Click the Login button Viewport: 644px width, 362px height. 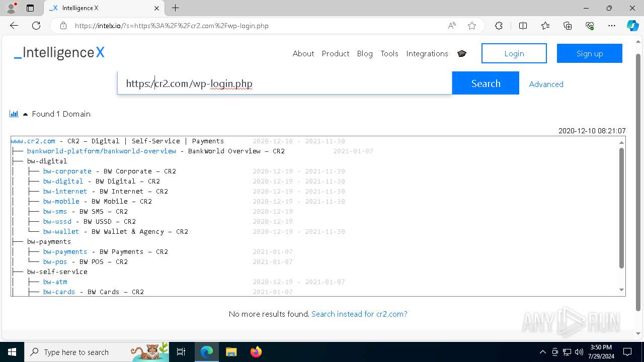pyautogui.click(x=514, y=53)
